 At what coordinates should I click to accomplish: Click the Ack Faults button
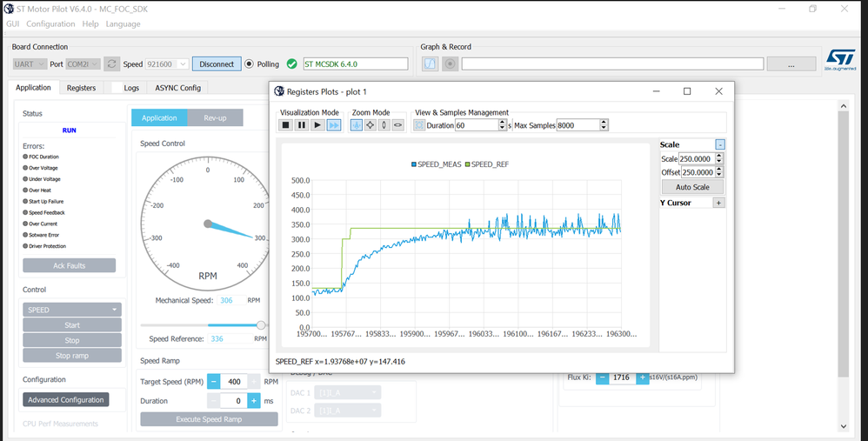click(70, 265)
